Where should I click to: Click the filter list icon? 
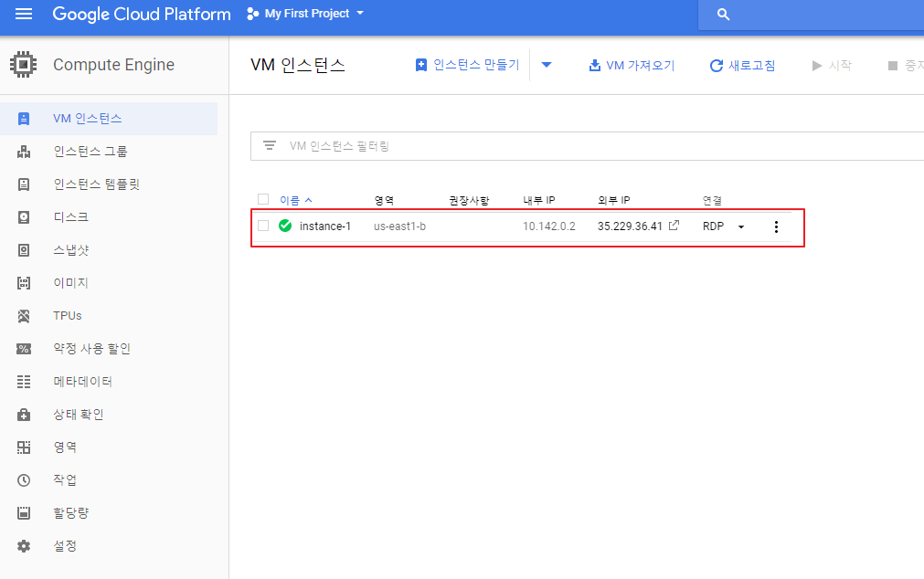click(x=270, y=146)
